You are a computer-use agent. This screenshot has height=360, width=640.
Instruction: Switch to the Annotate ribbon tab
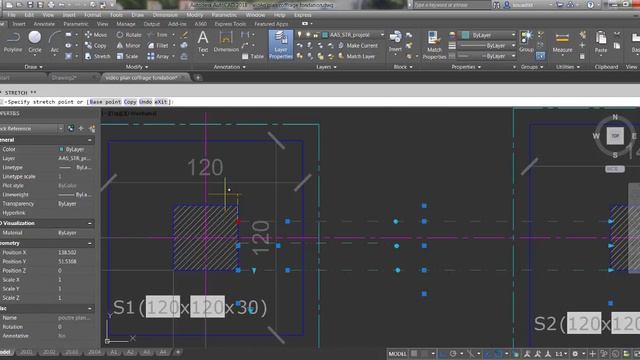click(x=44, y=24)
